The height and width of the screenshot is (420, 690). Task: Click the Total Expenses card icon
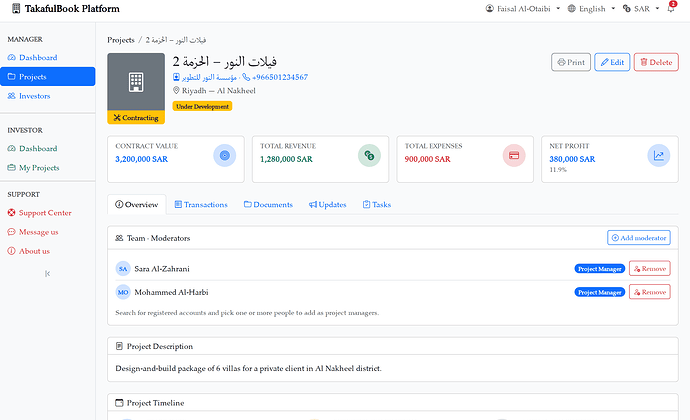pyautogui.click(x=514, y=155)
